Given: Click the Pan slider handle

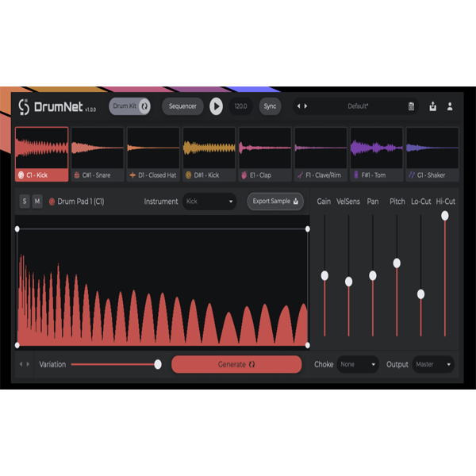Looking at the screenshot, I should 373,275.
